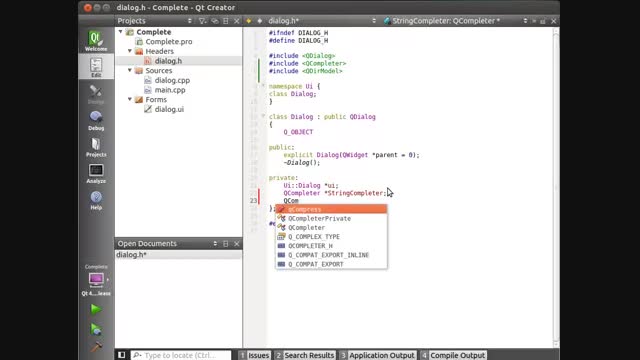Switch to Debug mode
Viewport: 640px width, 360px height.
96,120
